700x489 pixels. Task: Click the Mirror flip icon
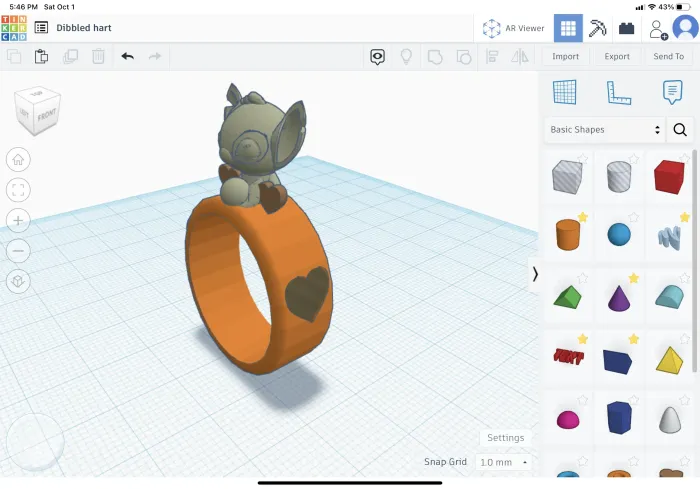click(x=520, y=57)
